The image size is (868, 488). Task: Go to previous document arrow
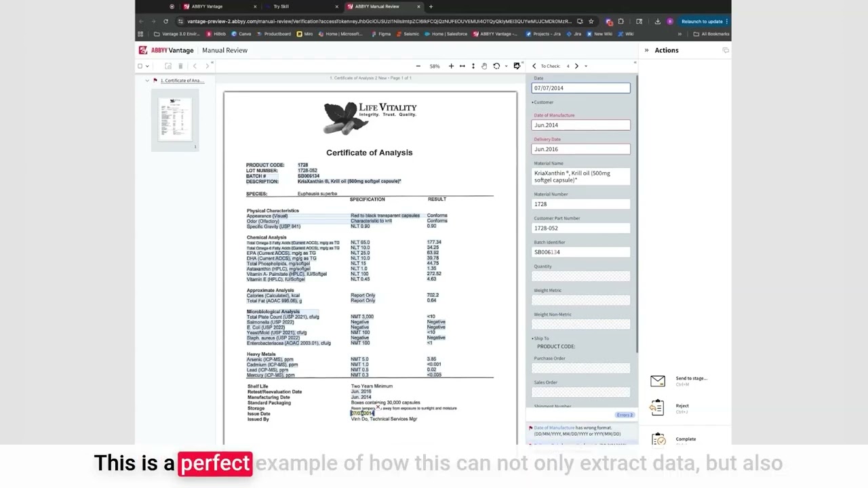[x=195, y=66]
